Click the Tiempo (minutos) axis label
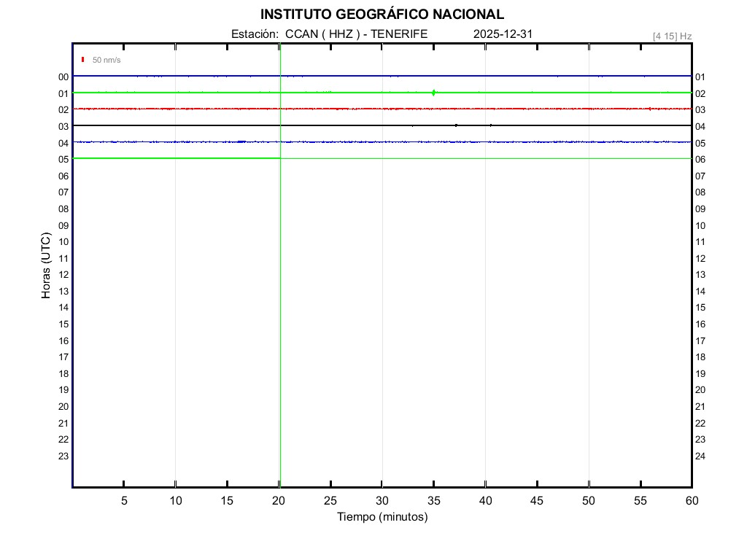Viewport: 747px width, 560px height. pos(382,517)
